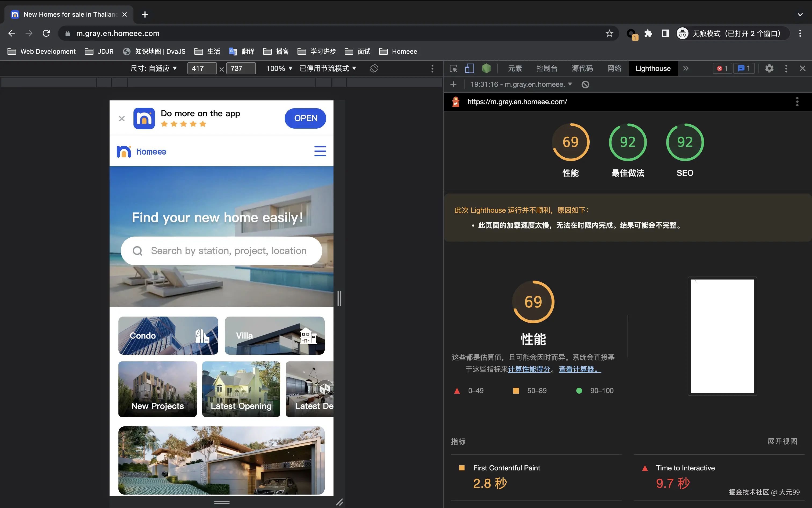This screenshot has width=812, height=508.
Task: Open the browser extensions puzzle icon
Action: pyautogui.click(x=648, y=34)
